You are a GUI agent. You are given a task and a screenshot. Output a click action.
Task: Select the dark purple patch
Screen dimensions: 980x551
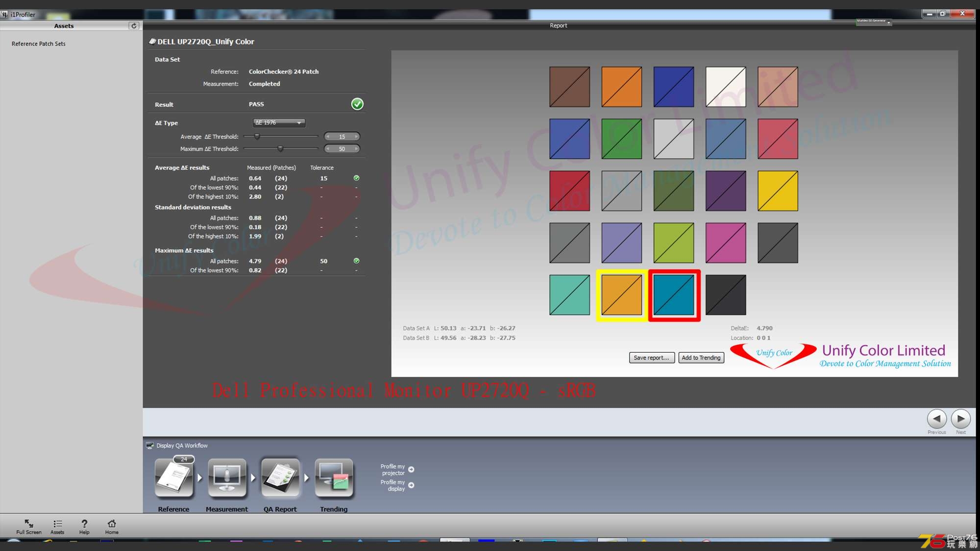[725, 191]
